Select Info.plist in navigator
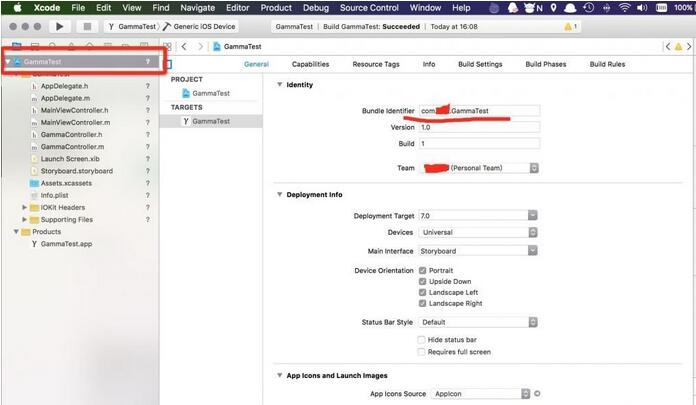Screen dimensions: 696x405 54,195
